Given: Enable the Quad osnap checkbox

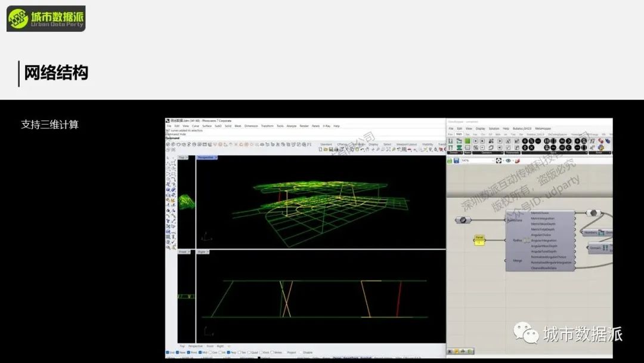Looking at the screenshot, I should pyautogui.click(x=249, y=352).
